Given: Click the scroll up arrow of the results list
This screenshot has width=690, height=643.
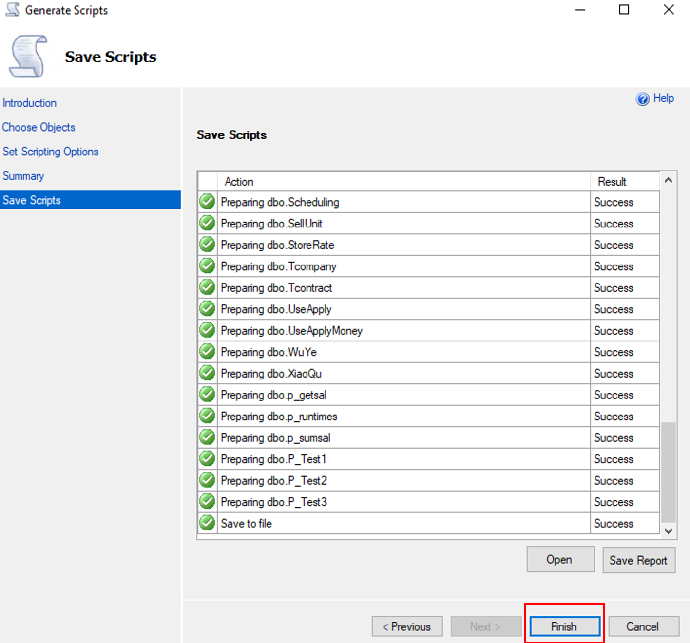Looking at the screenshot, I should point(668,182).
